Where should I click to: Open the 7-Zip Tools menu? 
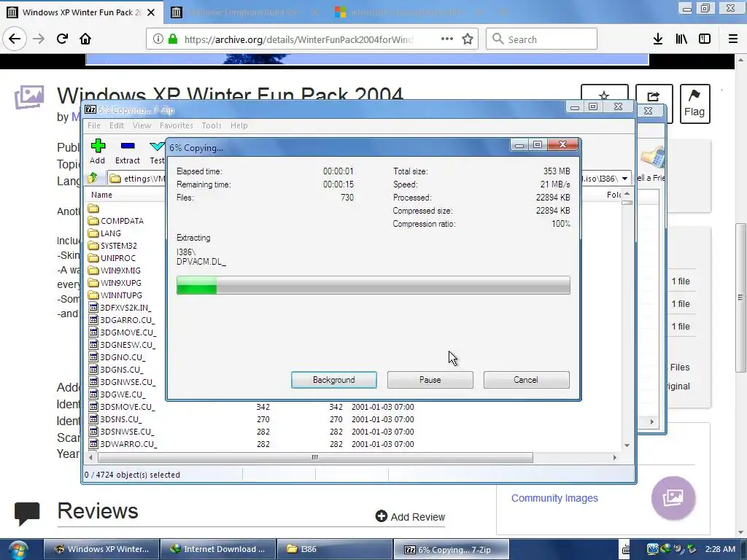coord(212,125)
